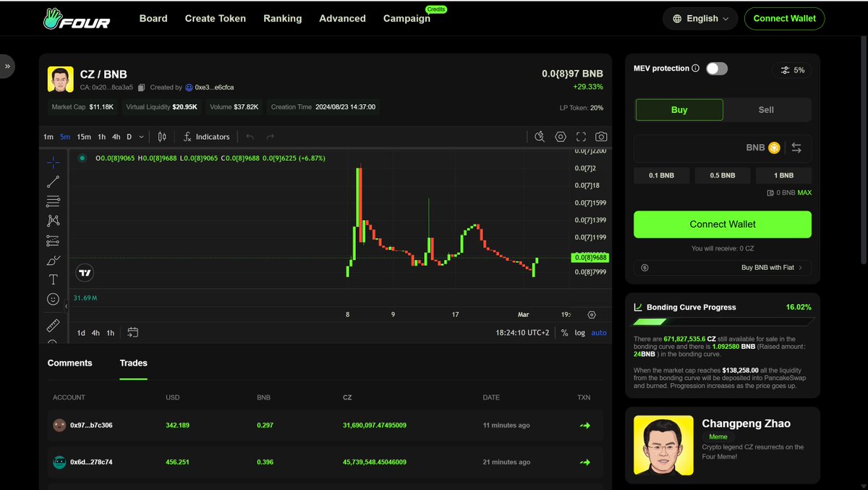Select the 5m timeframe
The width and height of the screenshot is (868, 490).
(x=65, y=137)
